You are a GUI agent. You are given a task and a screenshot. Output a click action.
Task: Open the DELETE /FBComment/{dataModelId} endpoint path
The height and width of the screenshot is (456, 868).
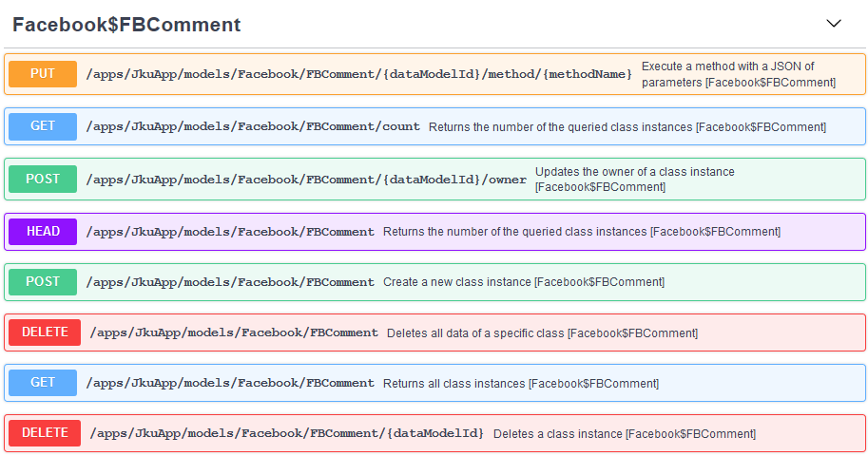pos(287,433)
